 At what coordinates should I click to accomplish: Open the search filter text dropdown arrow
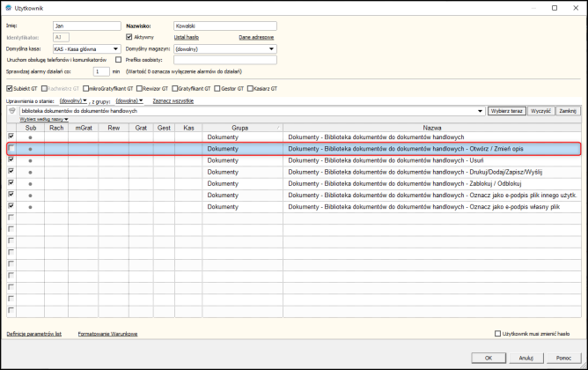[x=480, y=111]
